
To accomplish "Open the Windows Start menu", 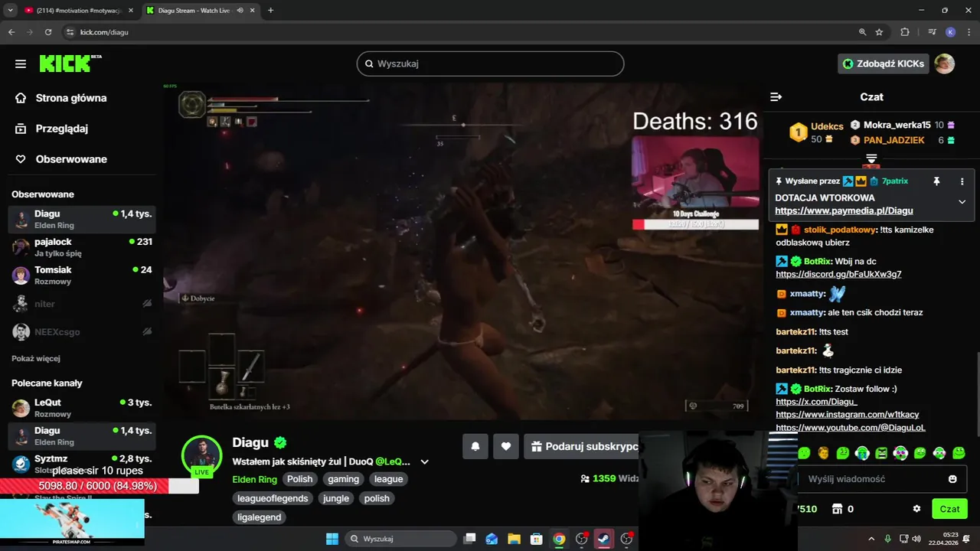I will (x=332, y=539).
